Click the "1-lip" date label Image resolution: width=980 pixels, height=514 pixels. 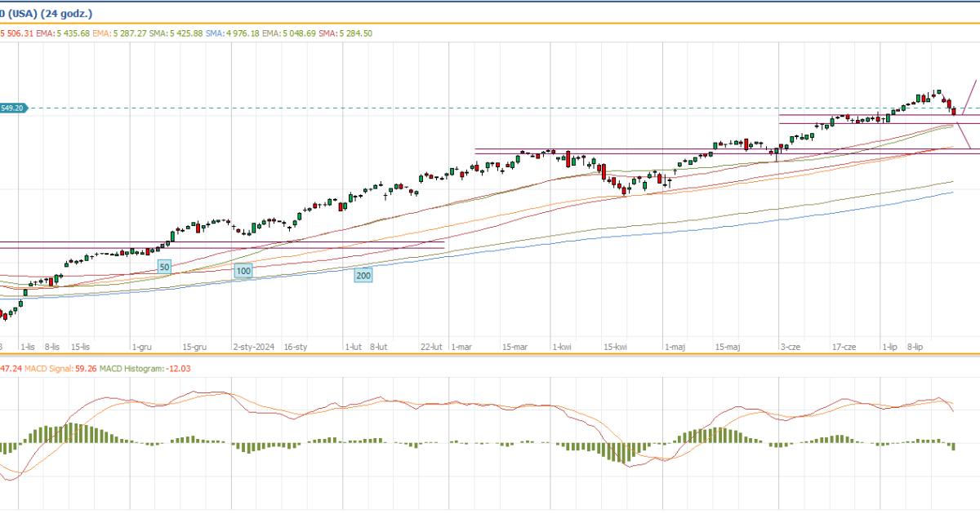tap(889, 347)
